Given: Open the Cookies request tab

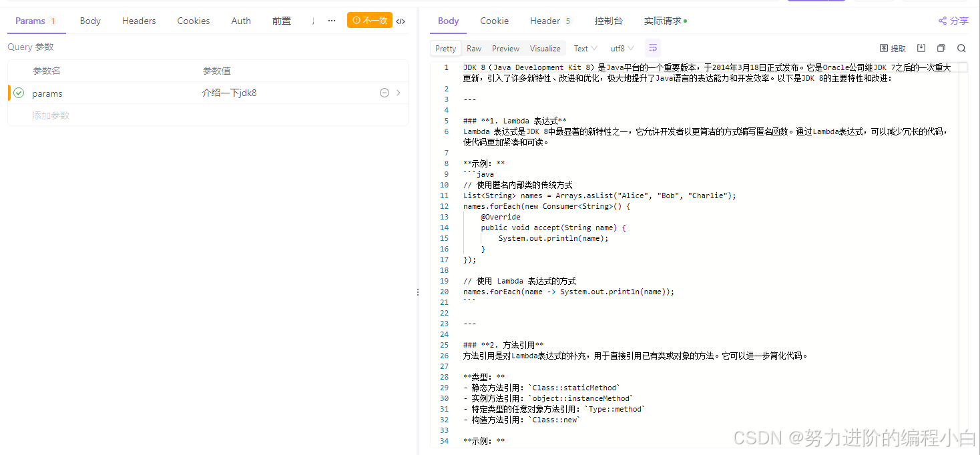Looking at the screenshot, I should pos(194,21).
